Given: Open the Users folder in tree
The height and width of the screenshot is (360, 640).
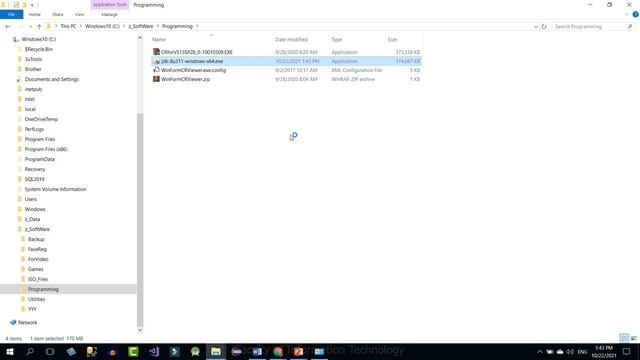Looking at the screenshot, I should point(31,199).
